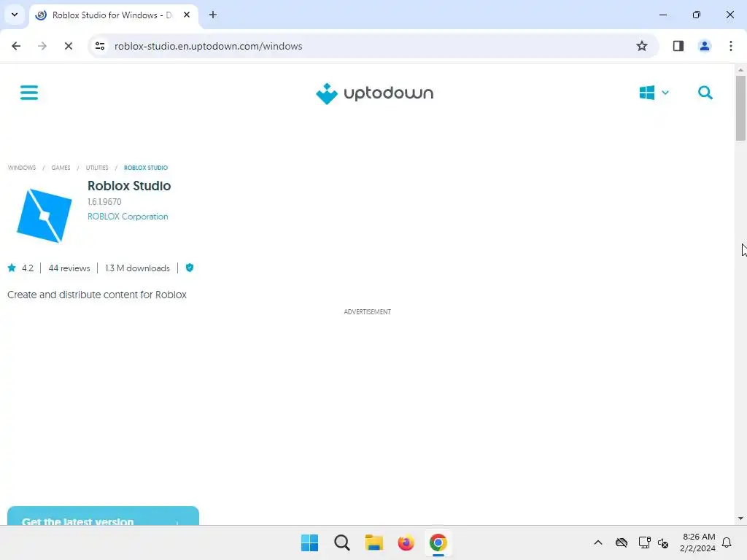Open the Chrome three-dot menu
Screen dimensions: 747x560
coord(731,46)
